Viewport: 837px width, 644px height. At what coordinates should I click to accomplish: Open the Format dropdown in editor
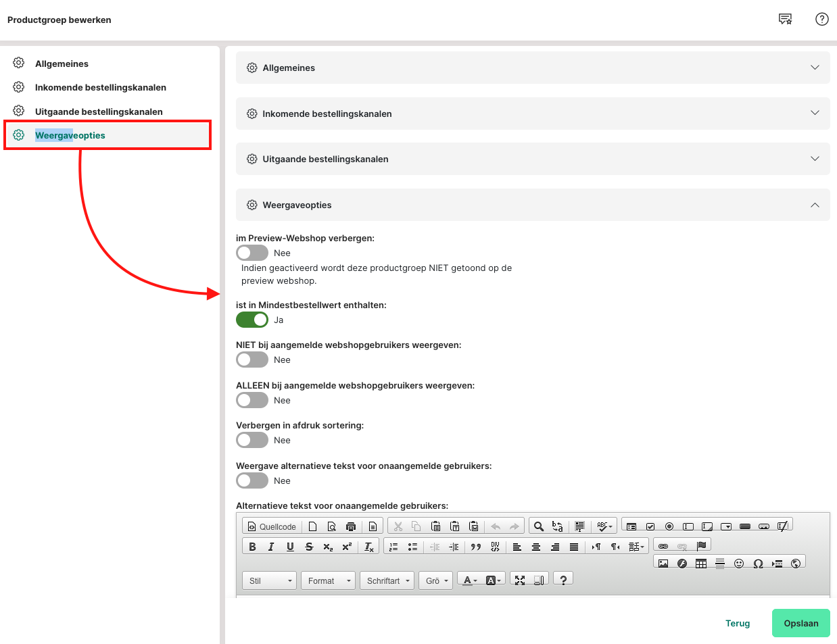tap(328, 580)
